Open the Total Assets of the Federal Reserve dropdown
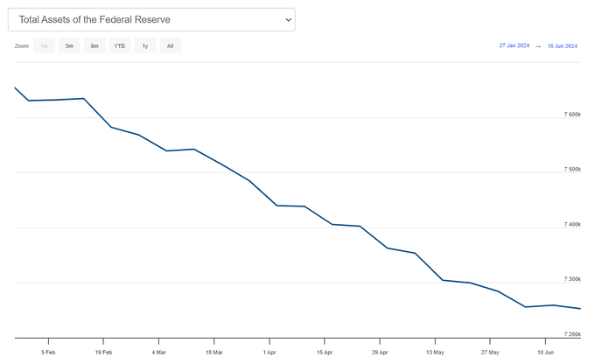This screenshot has height=364, width=595. [x=151, y=20]
